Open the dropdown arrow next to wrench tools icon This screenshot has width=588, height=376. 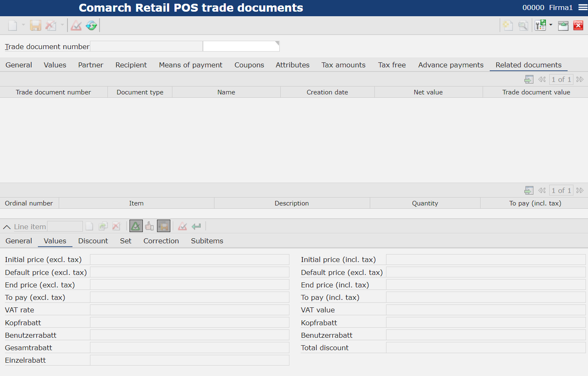[x=551, y=25]
